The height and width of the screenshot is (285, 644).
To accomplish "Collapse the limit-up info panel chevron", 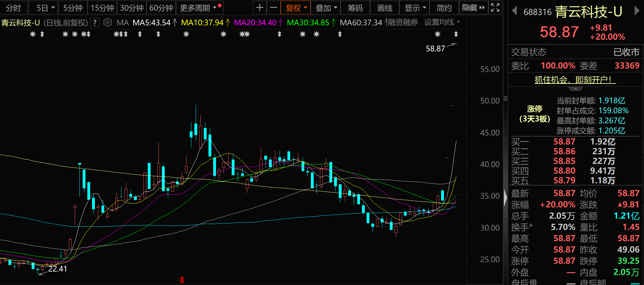I will (x=575, y=89).
